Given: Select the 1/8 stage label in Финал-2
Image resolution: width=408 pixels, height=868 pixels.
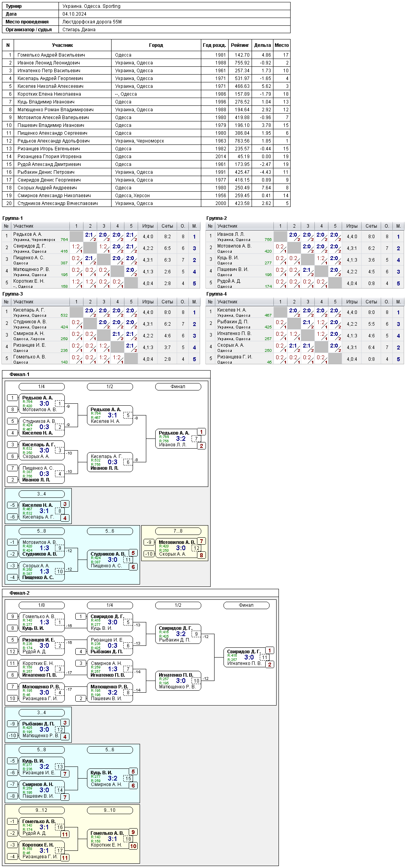Looking at the screenshot, I should pos(41,605).
